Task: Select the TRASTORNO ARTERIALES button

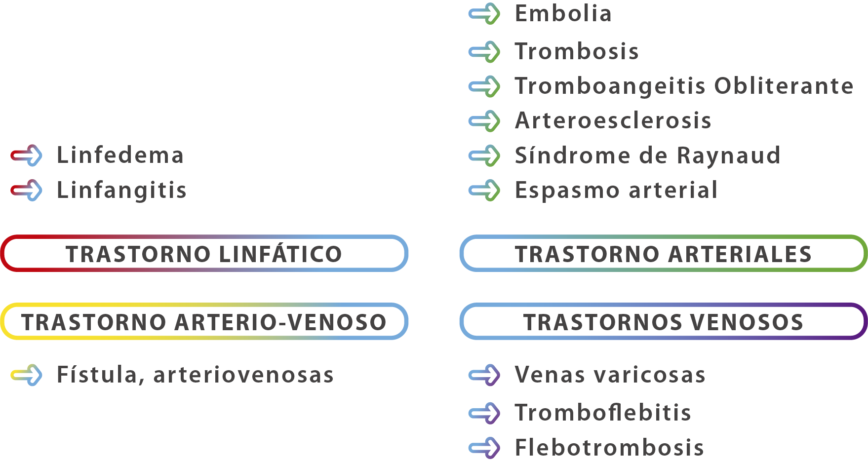Action: [x=664, y=253]
